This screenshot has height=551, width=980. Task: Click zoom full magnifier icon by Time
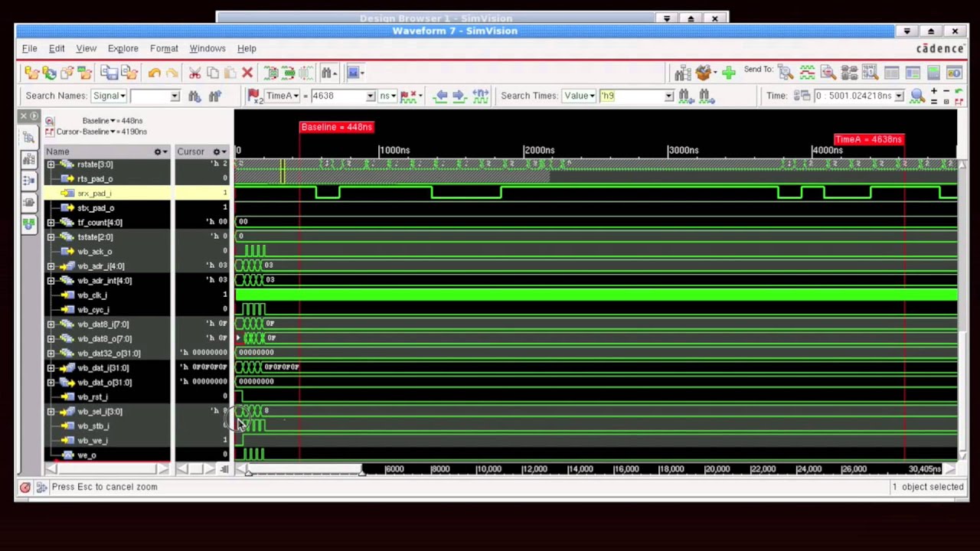tap(919, 96)
